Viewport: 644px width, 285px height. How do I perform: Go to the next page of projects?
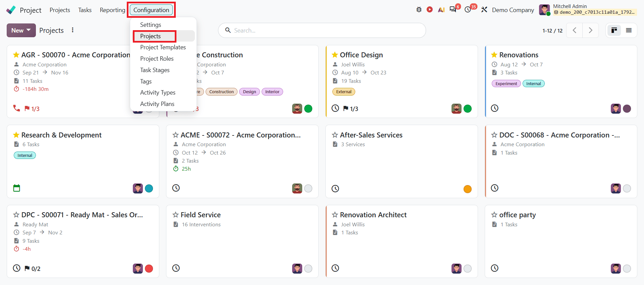point(591,31)
